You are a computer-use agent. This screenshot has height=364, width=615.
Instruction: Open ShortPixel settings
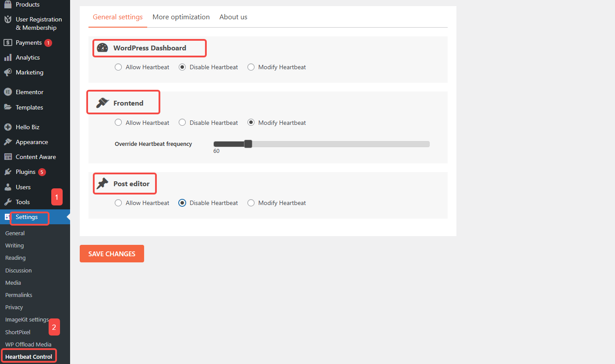[x=18, y=332]
